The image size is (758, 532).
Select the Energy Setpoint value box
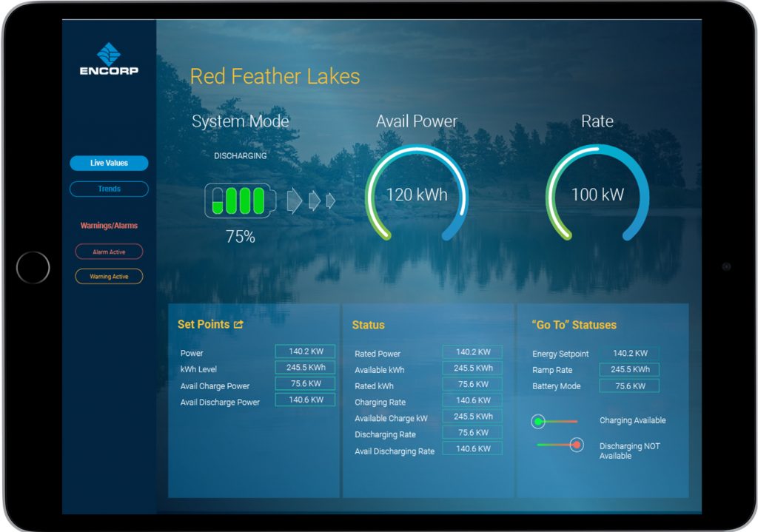pos(629,354)
